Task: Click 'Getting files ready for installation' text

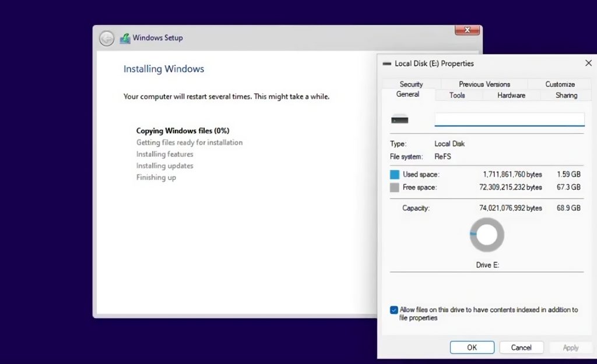Action: [189, 143]
